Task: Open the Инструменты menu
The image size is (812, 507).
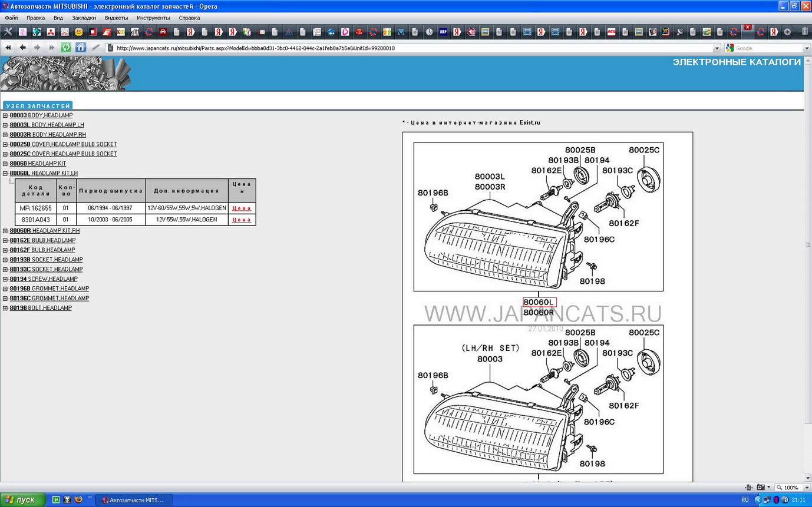Action: point(153,18)
